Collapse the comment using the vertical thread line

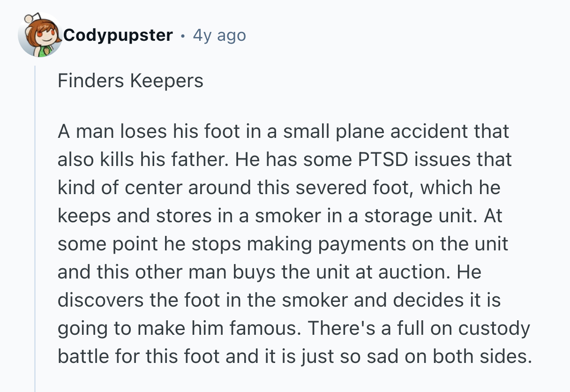(36, 225)
